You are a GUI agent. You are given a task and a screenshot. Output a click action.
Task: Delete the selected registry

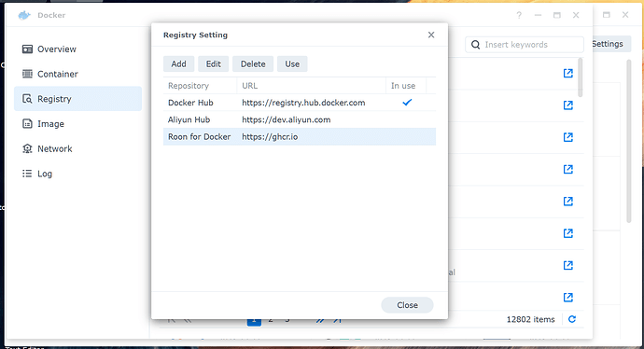click(x=253, y=64)
